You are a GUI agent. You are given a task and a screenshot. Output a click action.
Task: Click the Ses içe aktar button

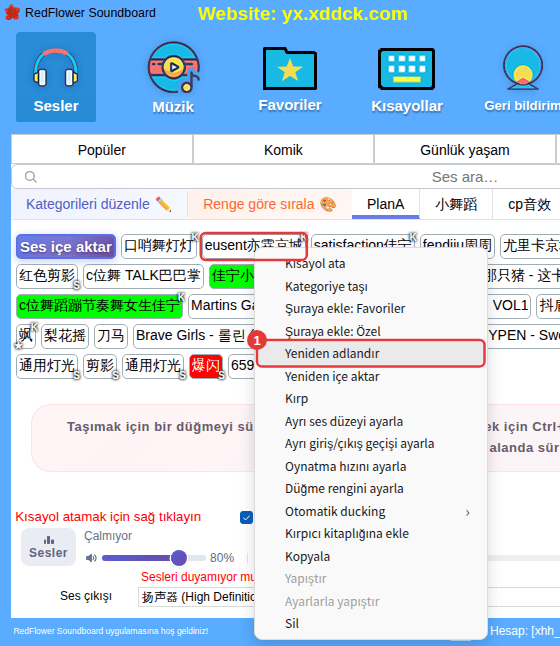click(x=66, y=247)
